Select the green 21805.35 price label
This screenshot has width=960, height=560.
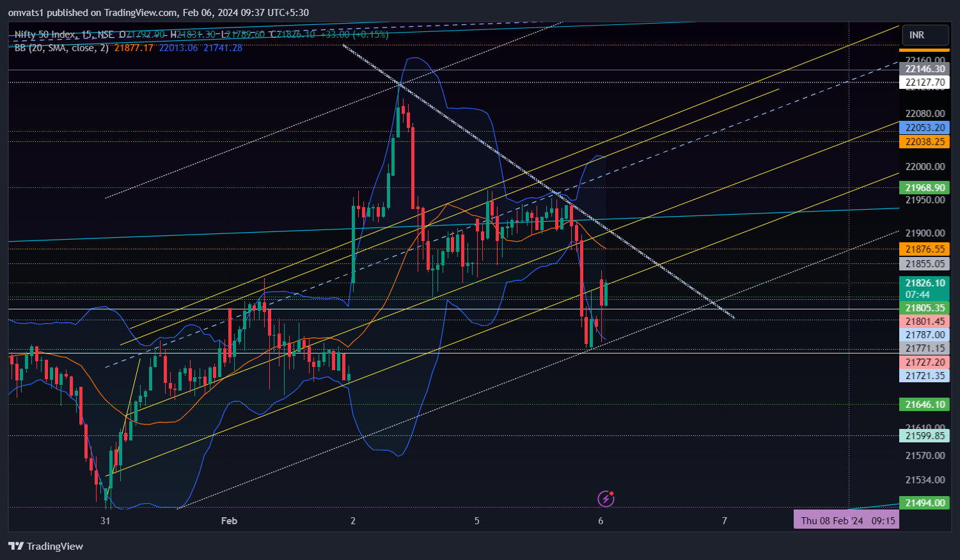click(924, 308)
